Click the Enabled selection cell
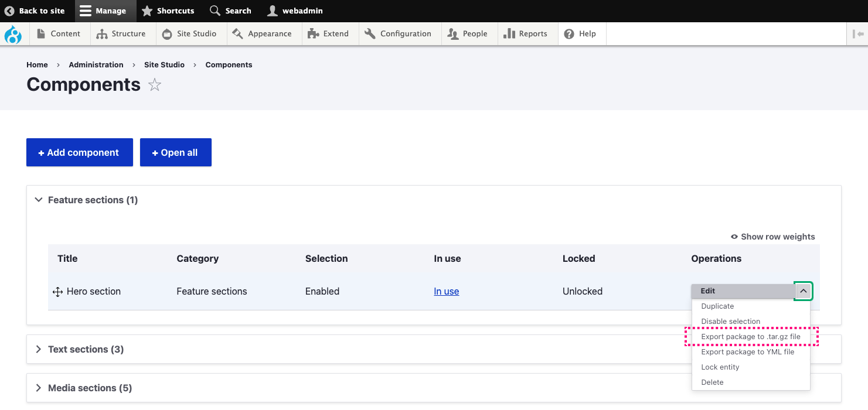 click(x=322, y=292)
